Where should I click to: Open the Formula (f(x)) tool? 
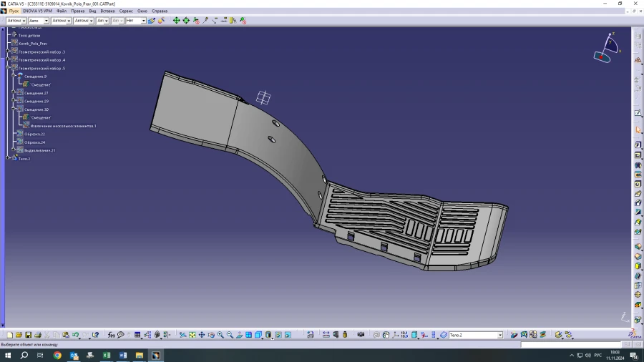point(112,335)
